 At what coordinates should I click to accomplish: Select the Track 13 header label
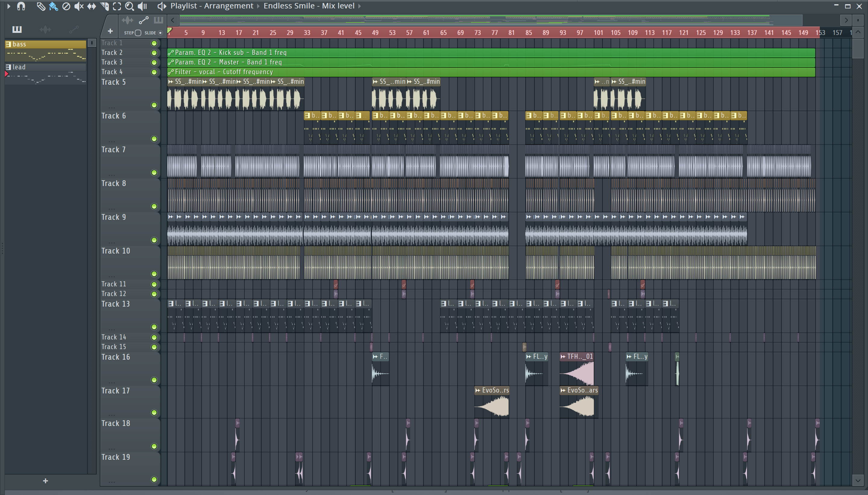coord(115,304)
